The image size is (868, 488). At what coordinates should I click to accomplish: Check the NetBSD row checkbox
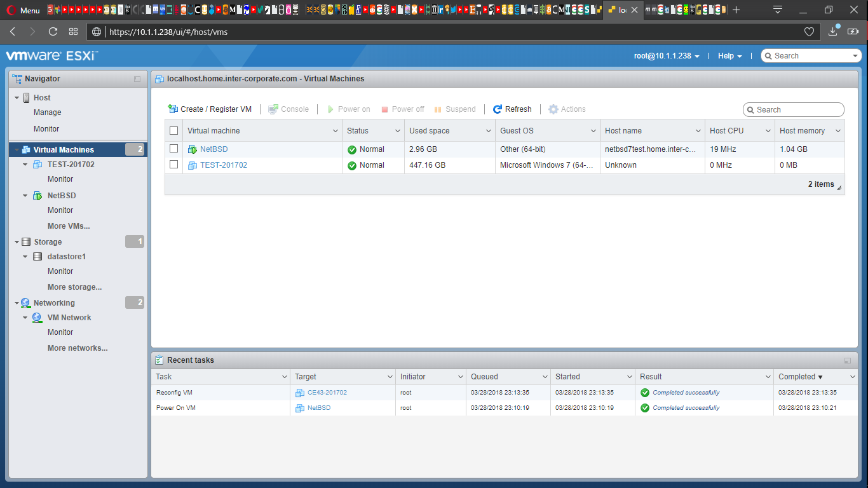click(174, 149)
